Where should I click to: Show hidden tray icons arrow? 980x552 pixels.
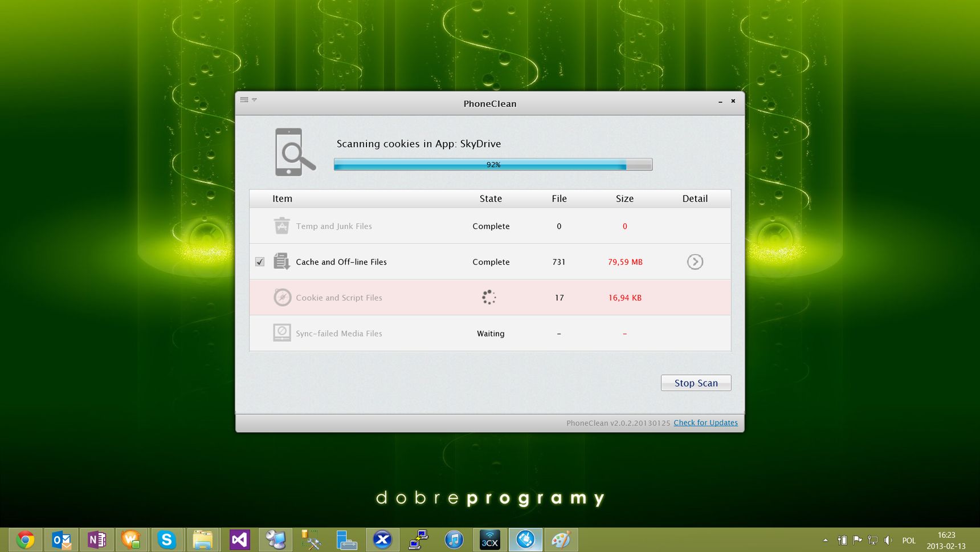pos(826,540)
